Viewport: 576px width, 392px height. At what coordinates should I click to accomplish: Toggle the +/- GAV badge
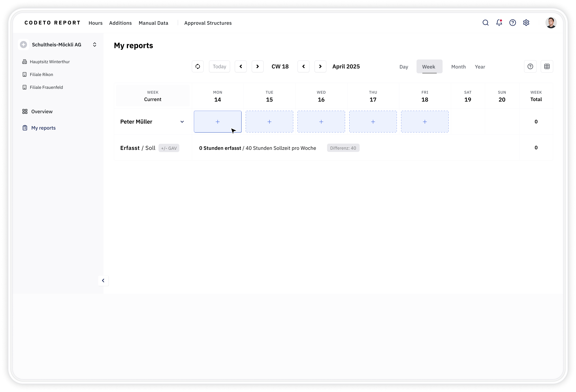click(169, 148)
